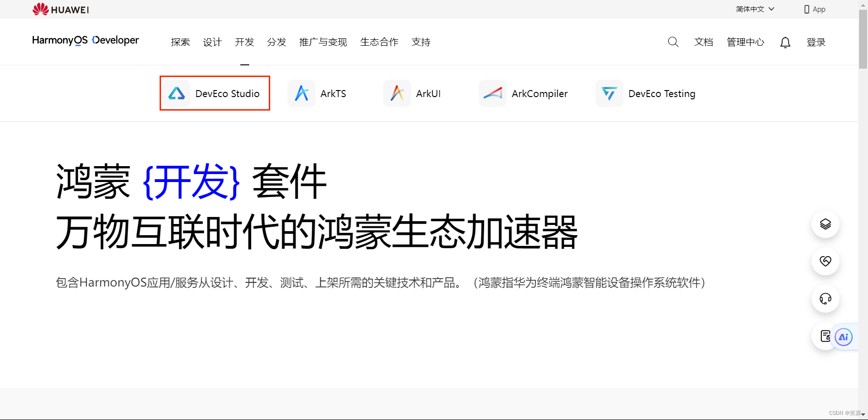Viewport: 868px width, 420px height.
Task: Open the 分发 menu
Action: click(276, 42)
